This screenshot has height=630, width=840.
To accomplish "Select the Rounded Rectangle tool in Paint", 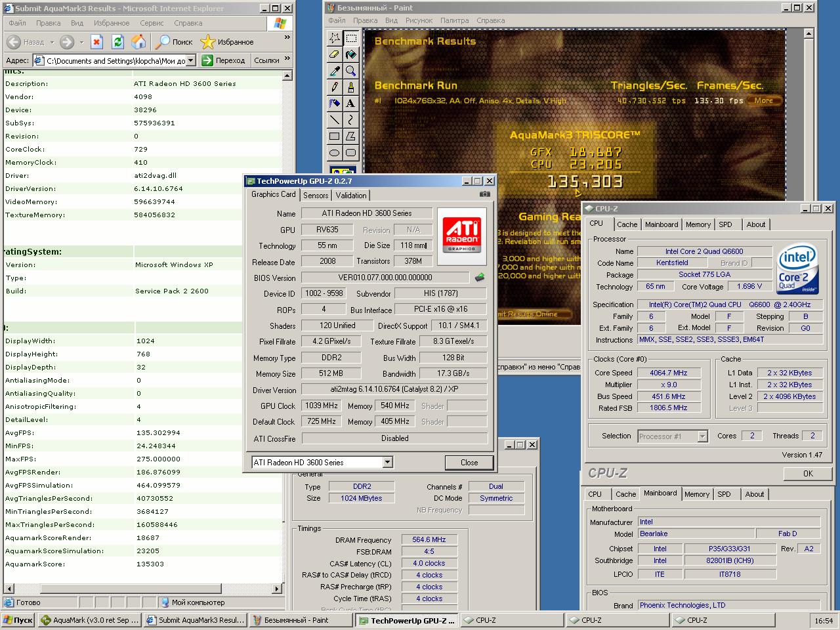I will (x=351, y=152).
